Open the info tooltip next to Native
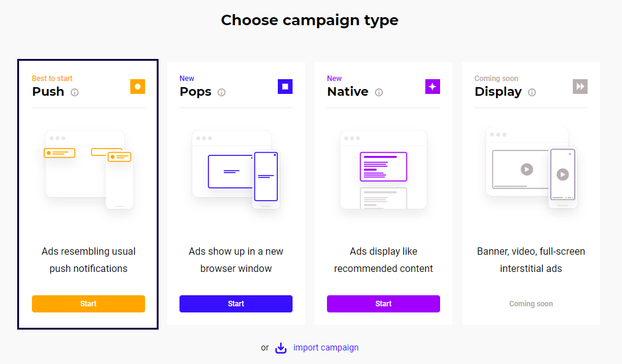 tap(379, 93)
